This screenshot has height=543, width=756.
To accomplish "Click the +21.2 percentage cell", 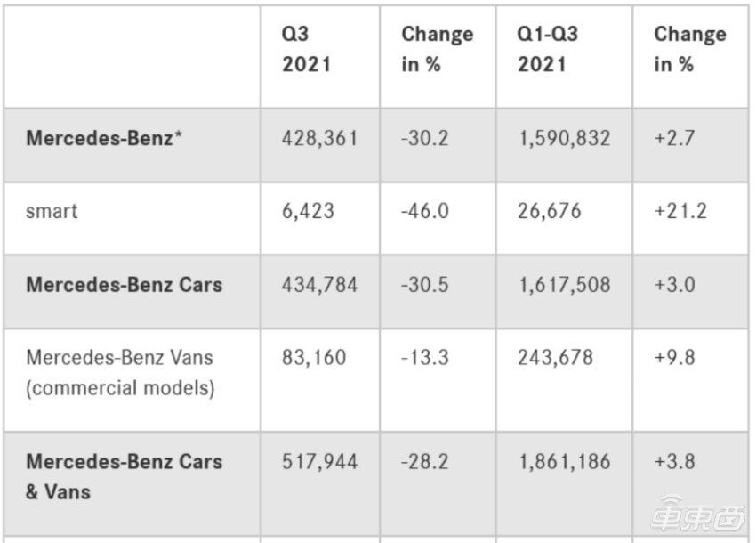I will 681,212.
